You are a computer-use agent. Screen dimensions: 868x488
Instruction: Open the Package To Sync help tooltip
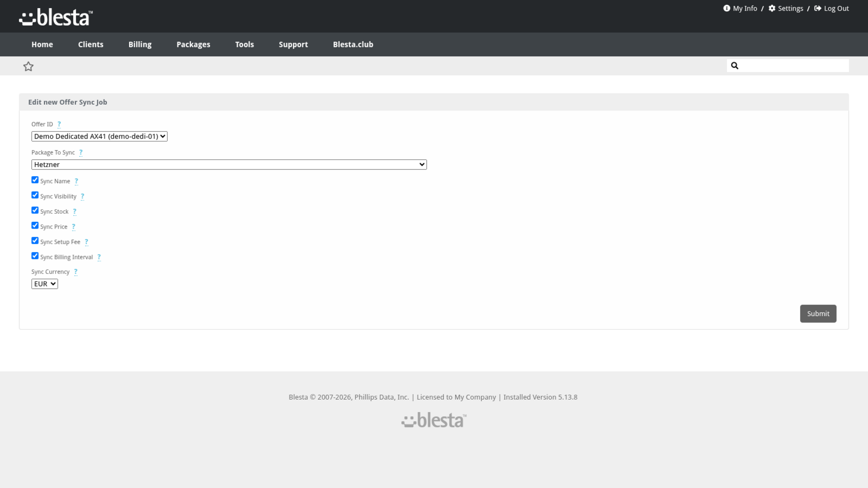(81, 153)
